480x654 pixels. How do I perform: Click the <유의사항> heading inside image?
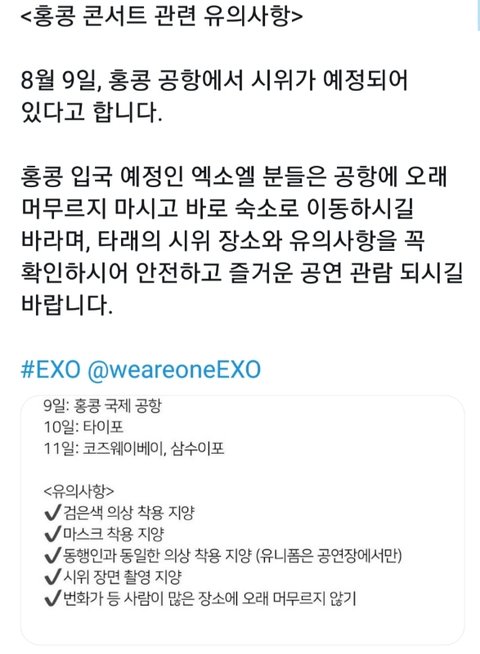[x=78, y=491]
